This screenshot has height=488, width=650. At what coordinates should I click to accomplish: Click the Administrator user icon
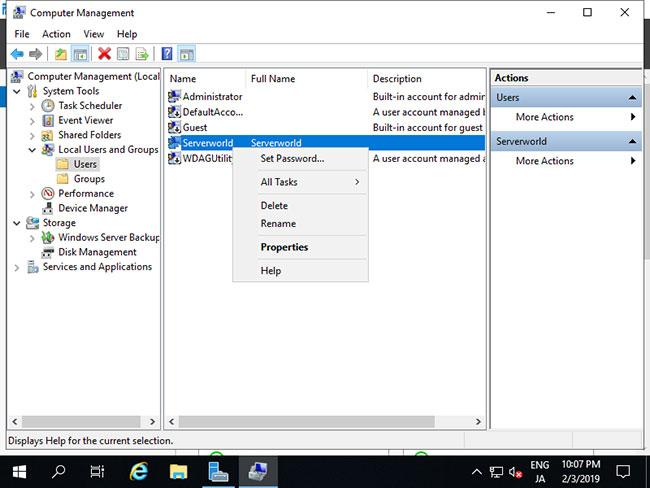[174, 97]
